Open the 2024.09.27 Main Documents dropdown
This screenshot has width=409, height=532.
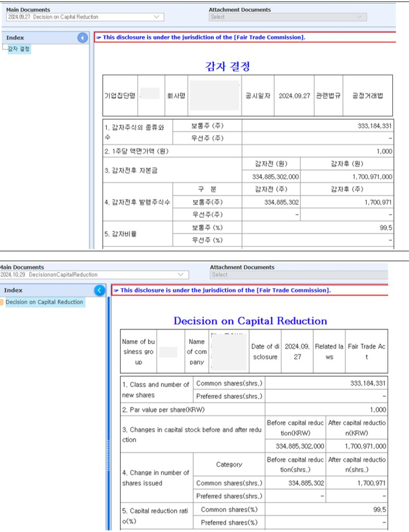point(157,17)
